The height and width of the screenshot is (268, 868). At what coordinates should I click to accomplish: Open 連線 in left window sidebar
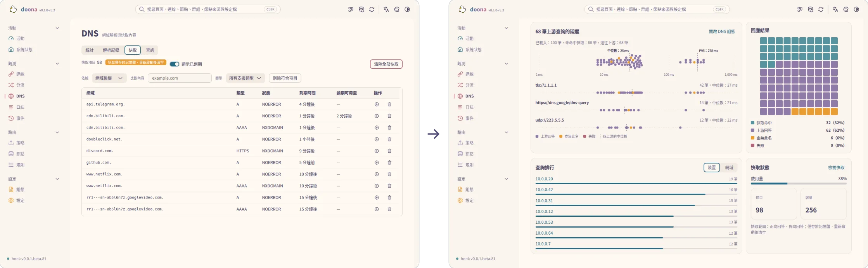pyautogui.click(x=20, y=74)
